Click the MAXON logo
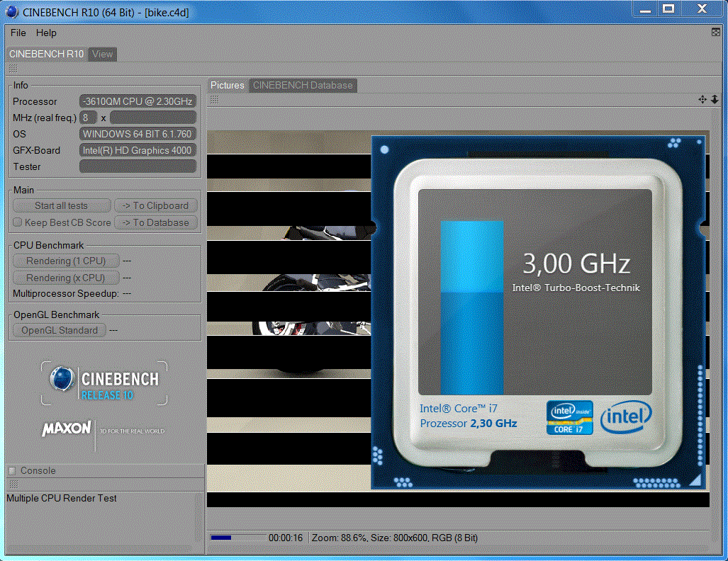Viewport: 728px width, 561px height. (x=67, y=429)
